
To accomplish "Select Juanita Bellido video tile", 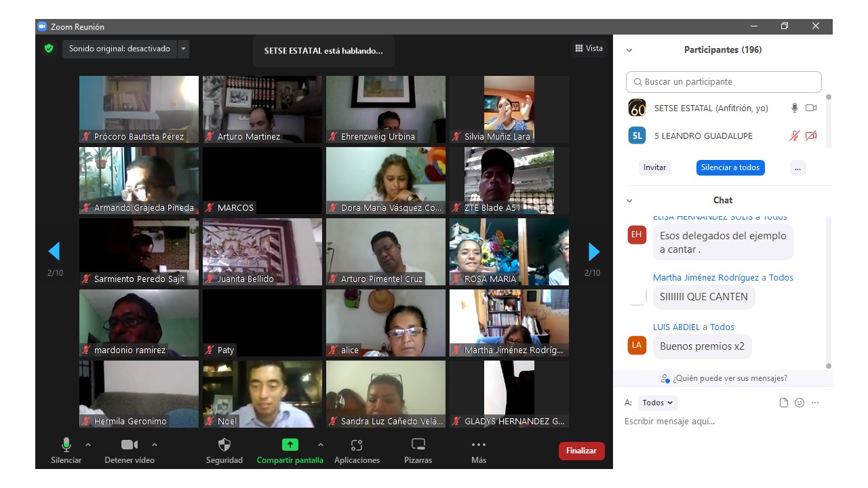I will click(x=262, y=251).
